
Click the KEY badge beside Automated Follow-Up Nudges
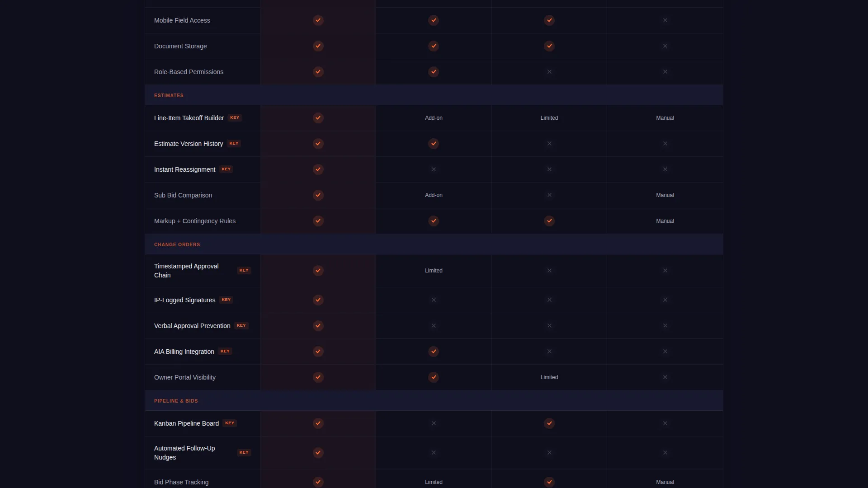click(244, 452)
